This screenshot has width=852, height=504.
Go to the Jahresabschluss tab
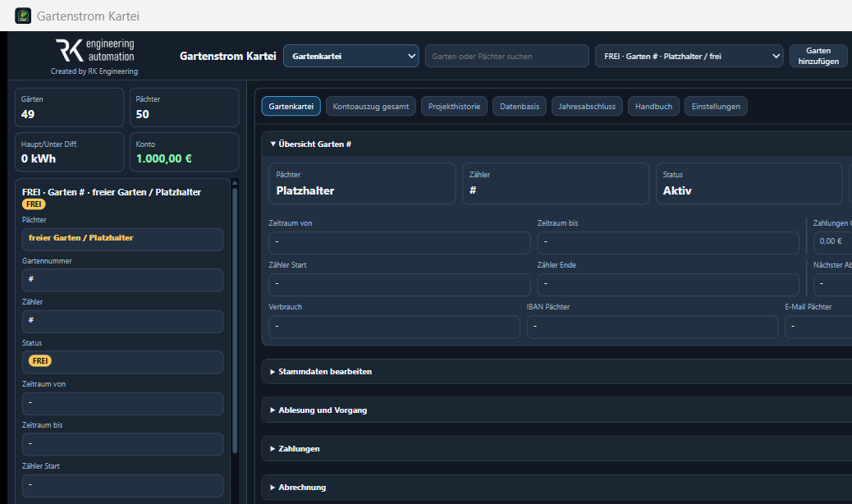tap(587, 107)
